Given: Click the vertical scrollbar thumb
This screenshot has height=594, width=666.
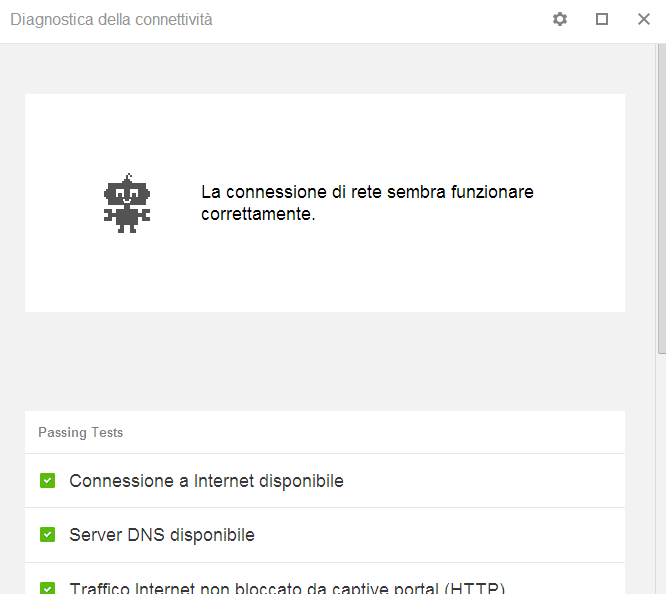Looking at the screenshot, I should coord(661,200).
